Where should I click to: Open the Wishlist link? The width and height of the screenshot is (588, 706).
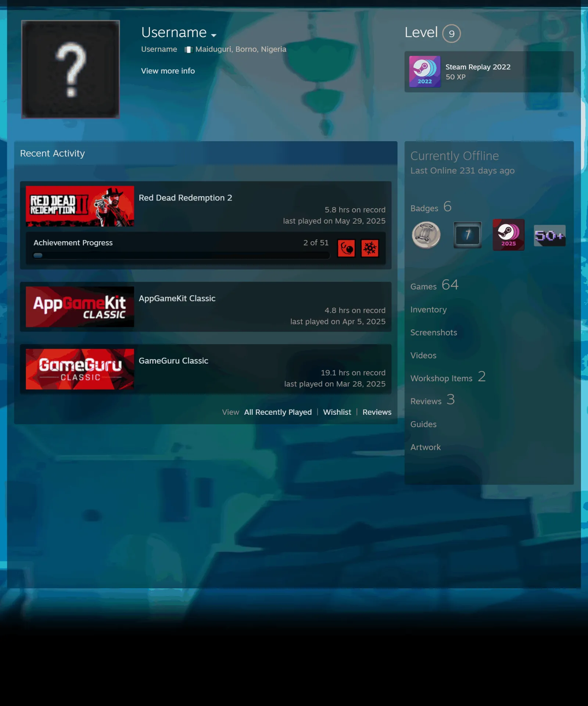pos(337,412)
